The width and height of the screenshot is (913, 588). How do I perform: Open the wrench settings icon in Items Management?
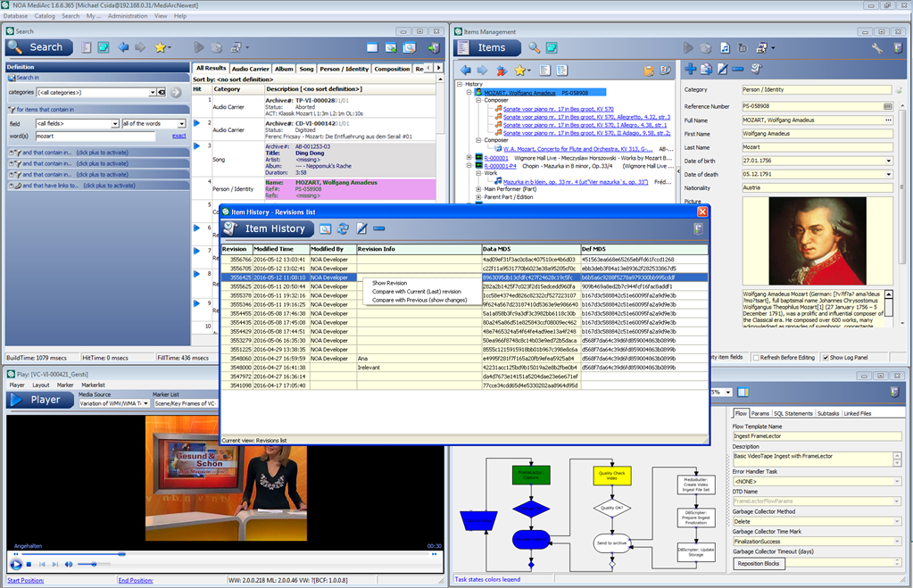(x=877, y=48)
